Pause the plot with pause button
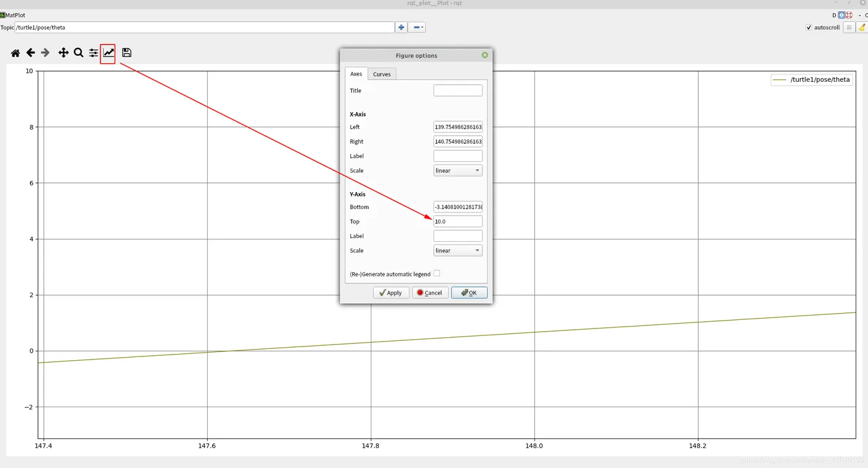Screen dimensions: 868x468 tap(849, 27)
